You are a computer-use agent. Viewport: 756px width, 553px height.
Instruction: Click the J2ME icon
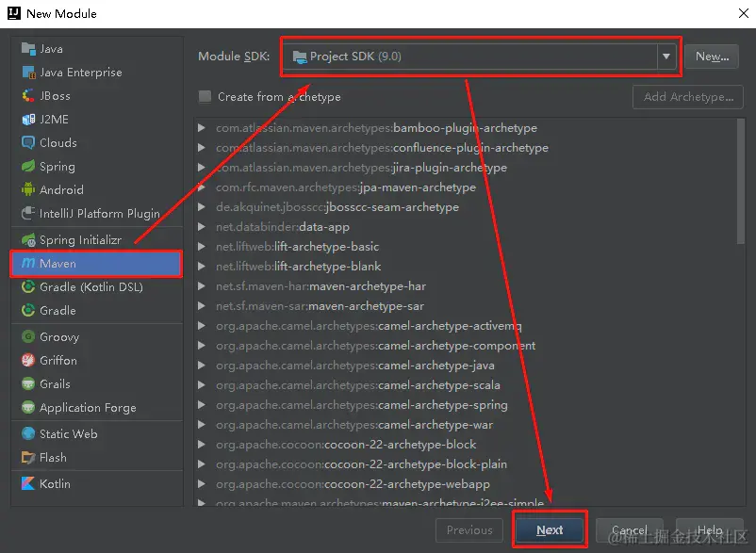pos(28,119)
